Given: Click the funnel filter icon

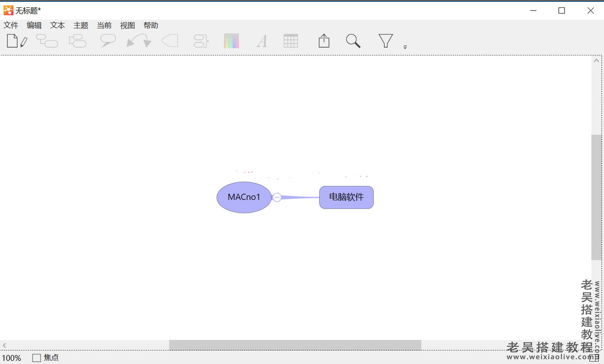Looking at the screenshot, I should pyautogui.click(x=386, y=41).
